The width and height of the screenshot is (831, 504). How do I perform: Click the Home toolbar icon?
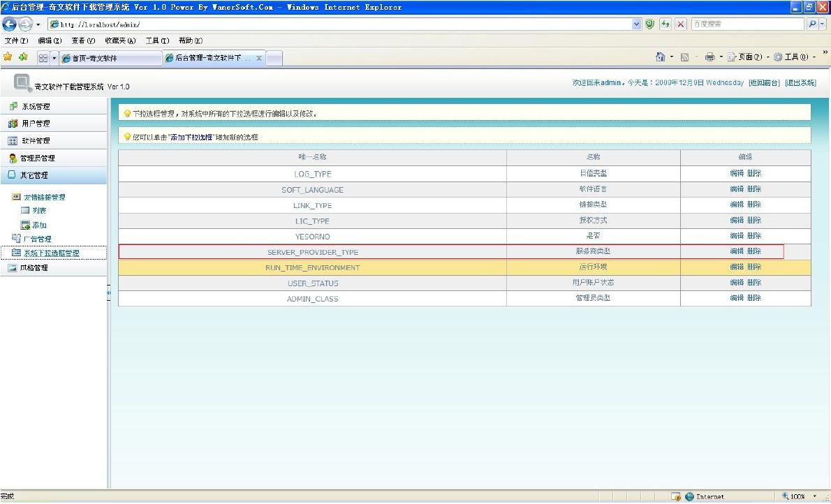coord(660,57)
